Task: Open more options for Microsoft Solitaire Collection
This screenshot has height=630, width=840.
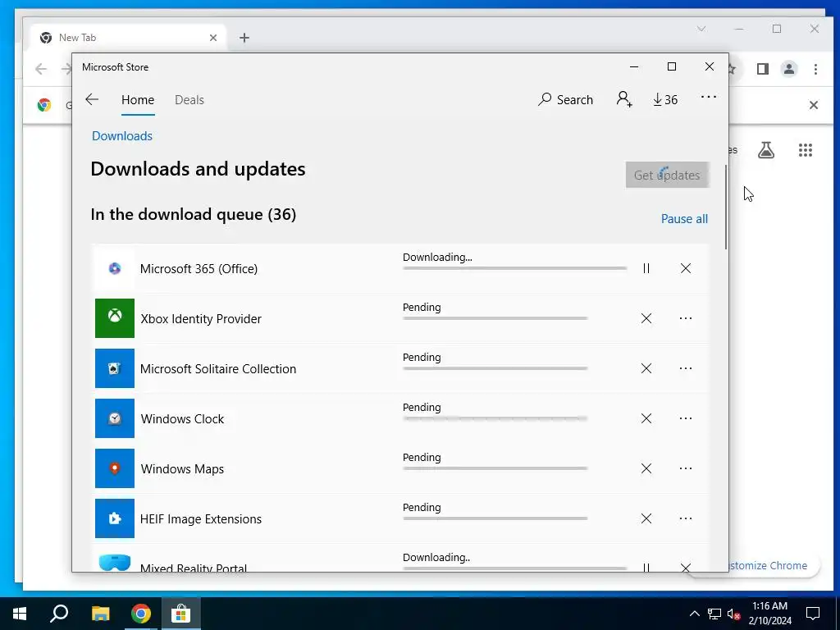Action: coord(686,368)
